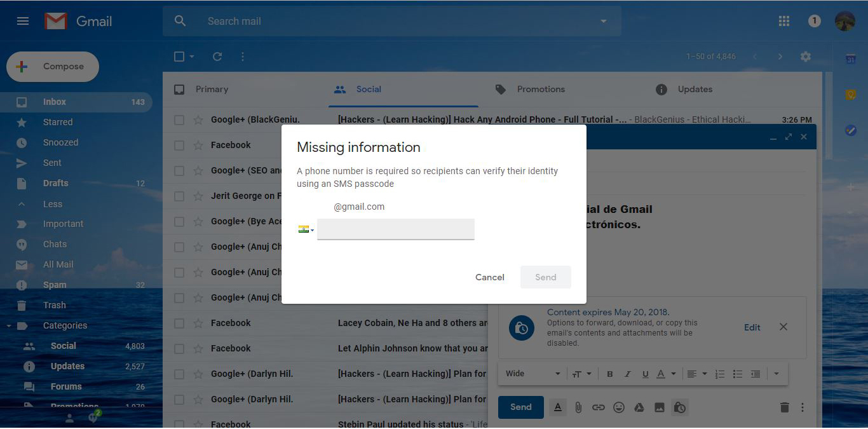Open the account profile picture
Screen dimensions: 868x429
point(845,21)
